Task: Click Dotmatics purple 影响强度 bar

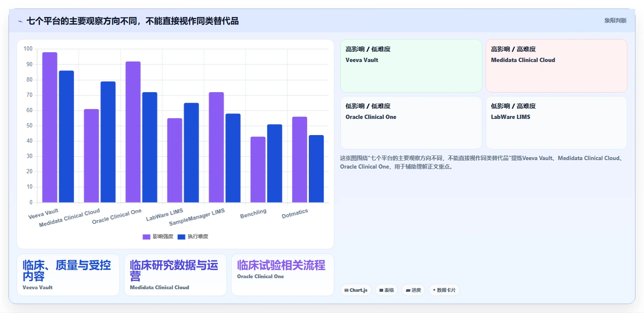Action: click(x=299, y=160)
